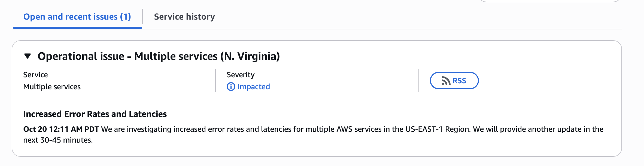Open the RSS button label

pyautogui.click(x=459, y=81)
